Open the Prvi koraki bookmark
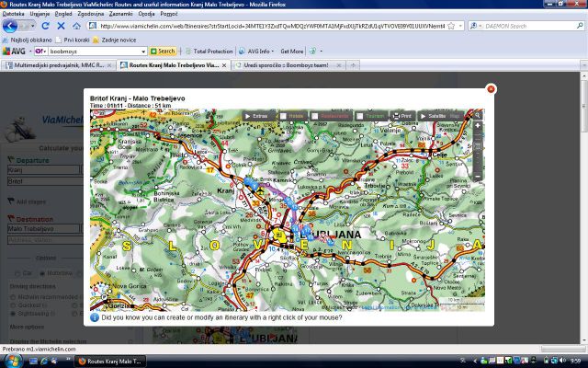The height and width of the screenshot is (368, 588). coord(73,40)
